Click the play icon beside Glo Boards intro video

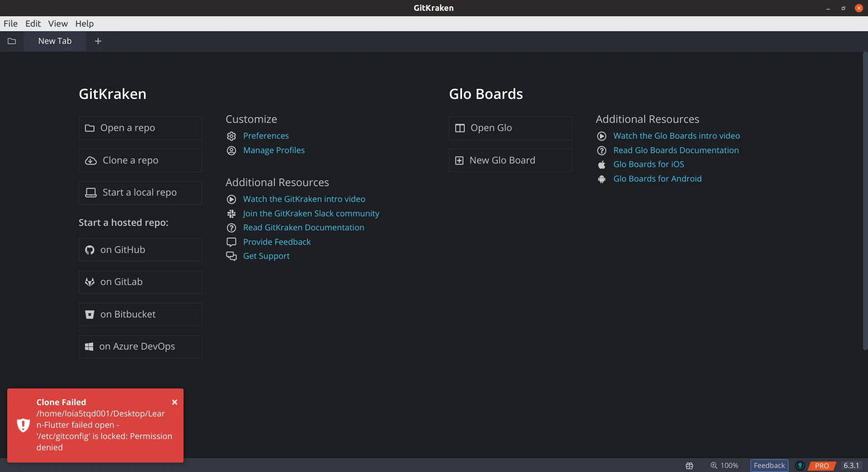(602, 136)
